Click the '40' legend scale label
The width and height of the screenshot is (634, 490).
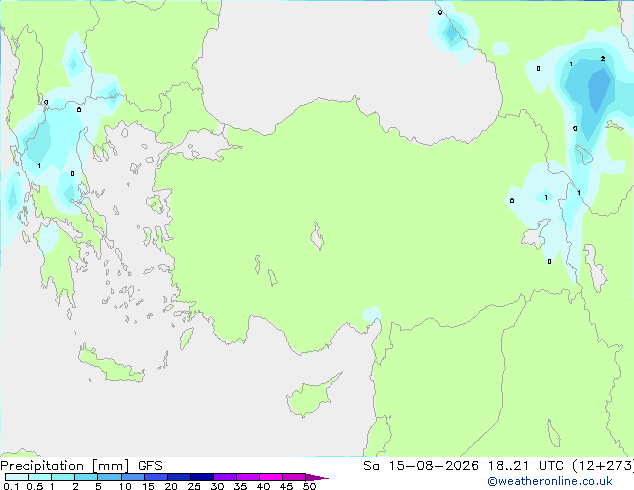pyautogui.click(x=263, y=486)
